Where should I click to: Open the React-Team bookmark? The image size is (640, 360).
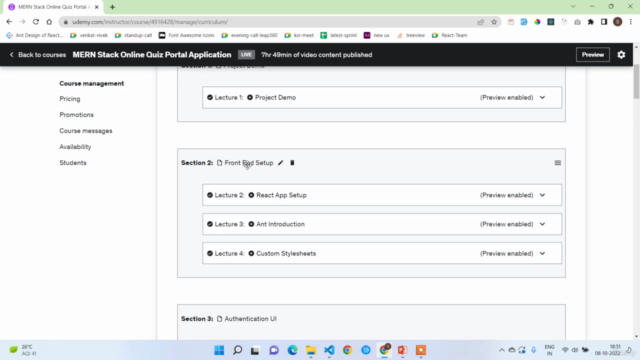pos(449,35)
